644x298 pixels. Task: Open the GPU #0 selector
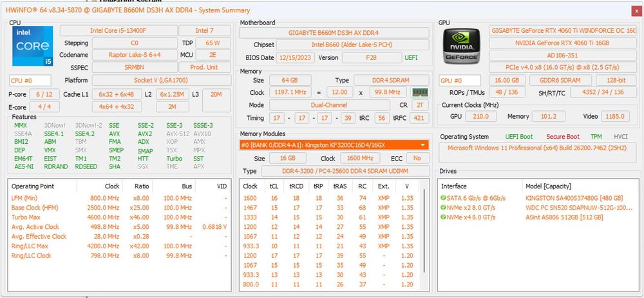(x=460, y=81)
